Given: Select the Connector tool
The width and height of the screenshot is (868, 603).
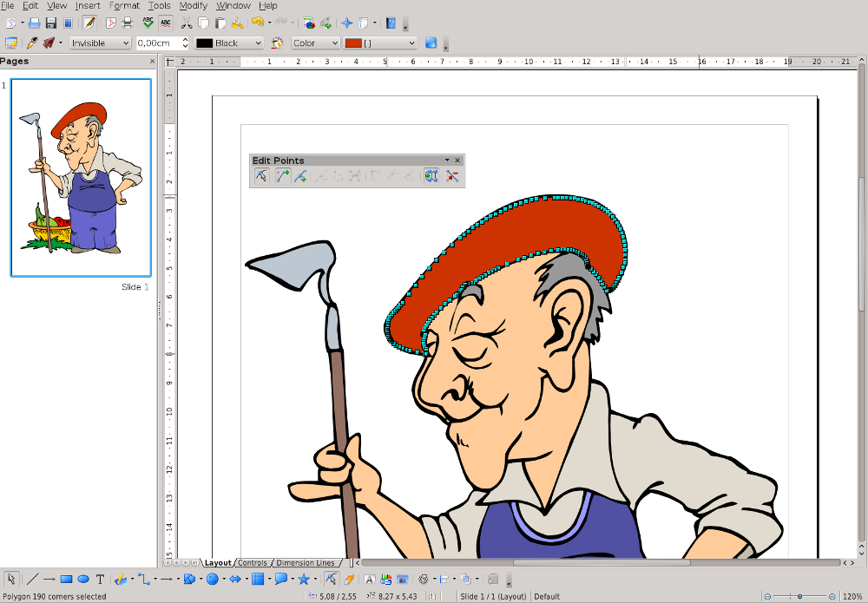Looking at the screenshot, I should [x=143, y=580].
